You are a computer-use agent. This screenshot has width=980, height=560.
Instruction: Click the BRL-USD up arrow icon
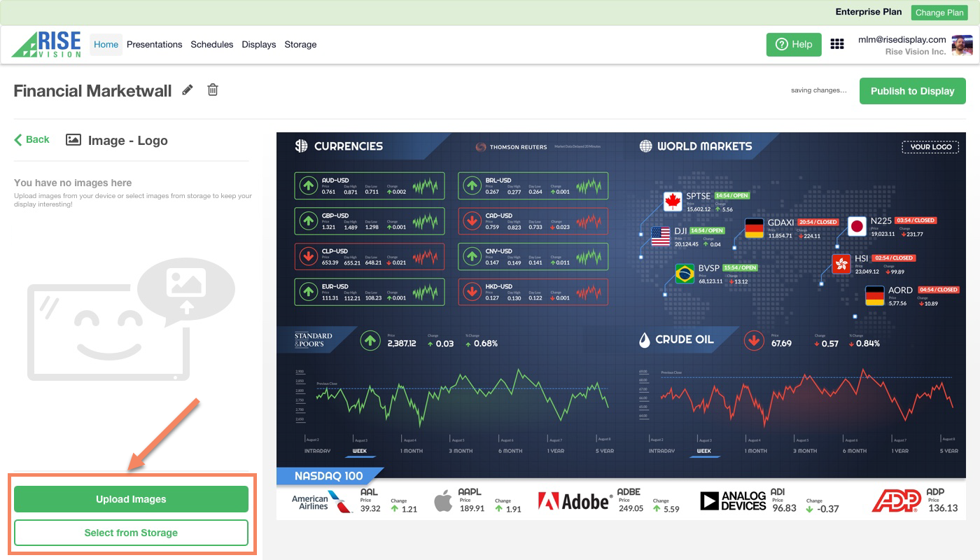point(471,185)
